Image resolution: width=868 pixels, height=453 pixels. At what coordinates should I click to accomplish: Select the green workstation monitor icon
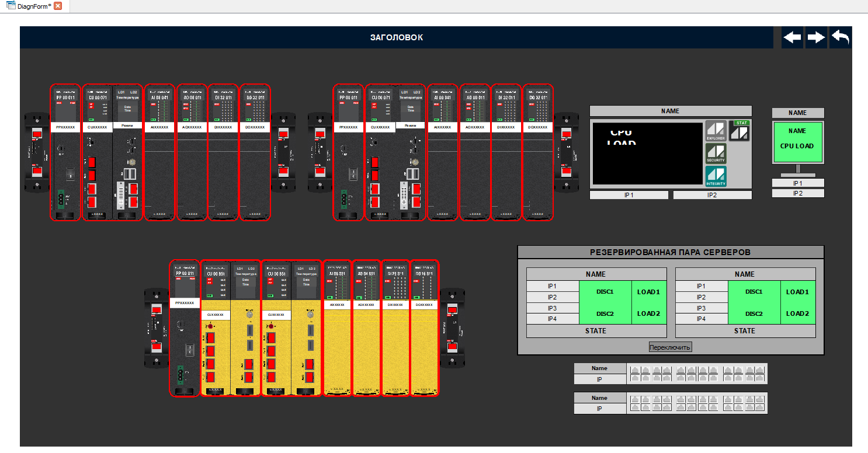797,142
